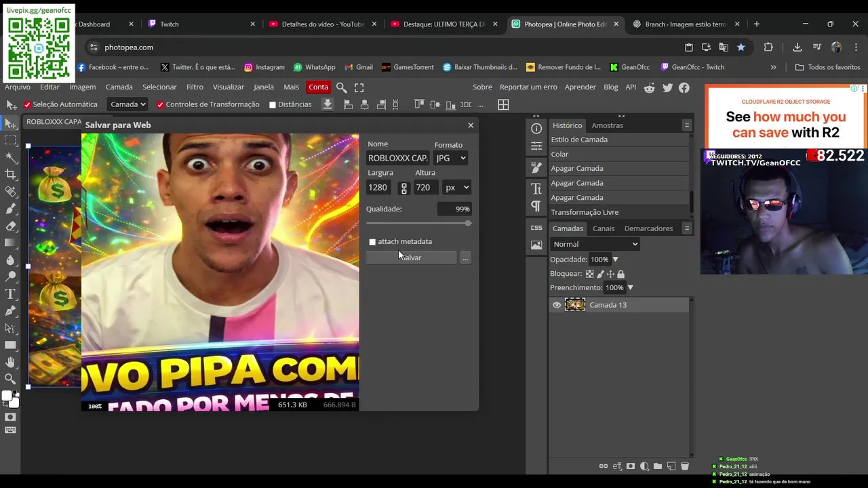Open the Filtro menu
Screen dimensions: 868x488
[x=195, y=87]
